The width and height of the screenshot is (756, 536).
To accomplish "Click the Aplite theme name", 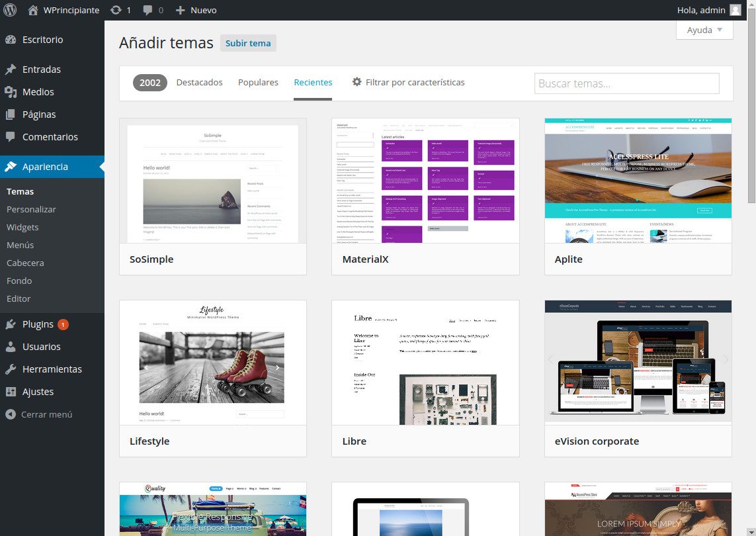I will tap(568, 259).
